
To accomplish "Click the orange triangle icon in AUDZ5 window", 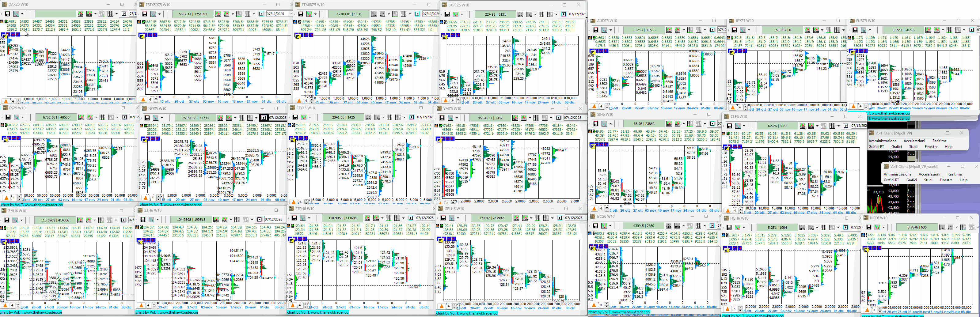I will point(594,106).
